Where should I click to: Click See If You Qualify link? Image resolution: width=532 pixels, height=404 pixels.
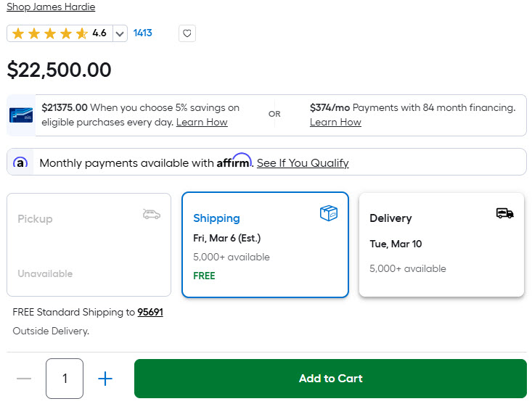pyautogui.click(x=303, y=163)
